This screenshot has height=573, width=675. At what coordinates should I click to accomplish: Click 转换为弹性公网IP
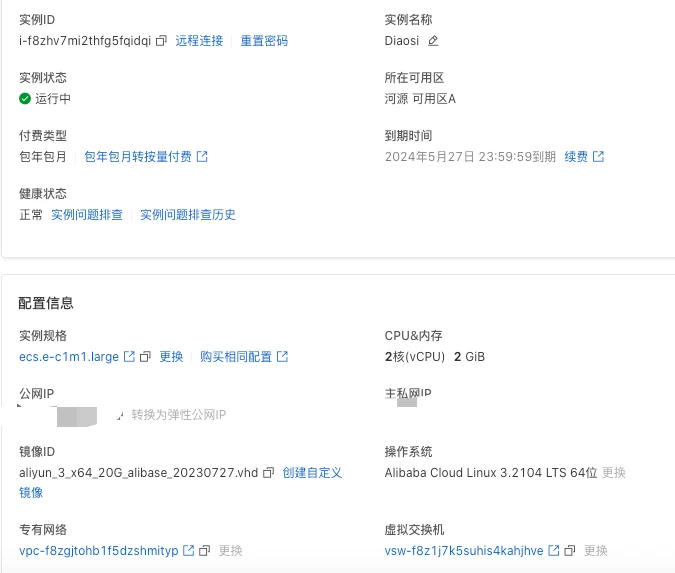[x=179, y=415]
